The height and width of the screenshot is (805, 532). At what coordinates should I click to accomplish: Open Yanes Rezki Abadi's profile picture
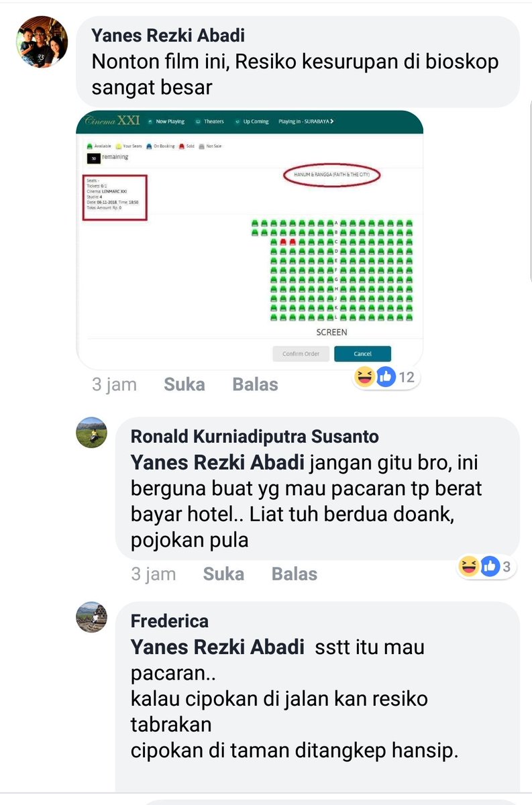pos(42,42)
